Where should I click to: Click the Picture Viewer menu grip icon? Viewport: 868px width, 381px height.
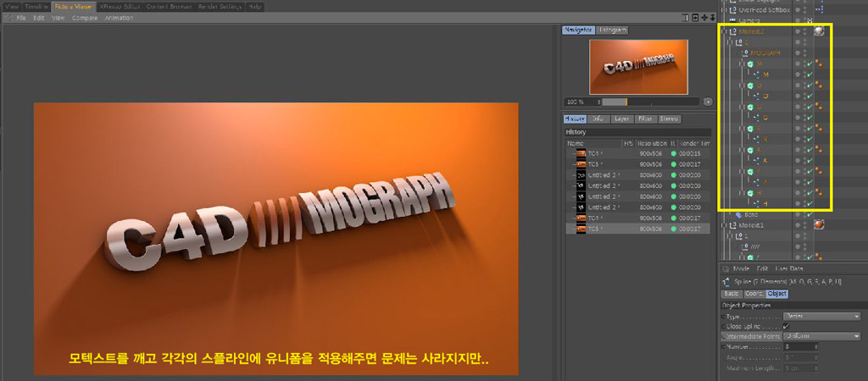[x=7, y=18]
